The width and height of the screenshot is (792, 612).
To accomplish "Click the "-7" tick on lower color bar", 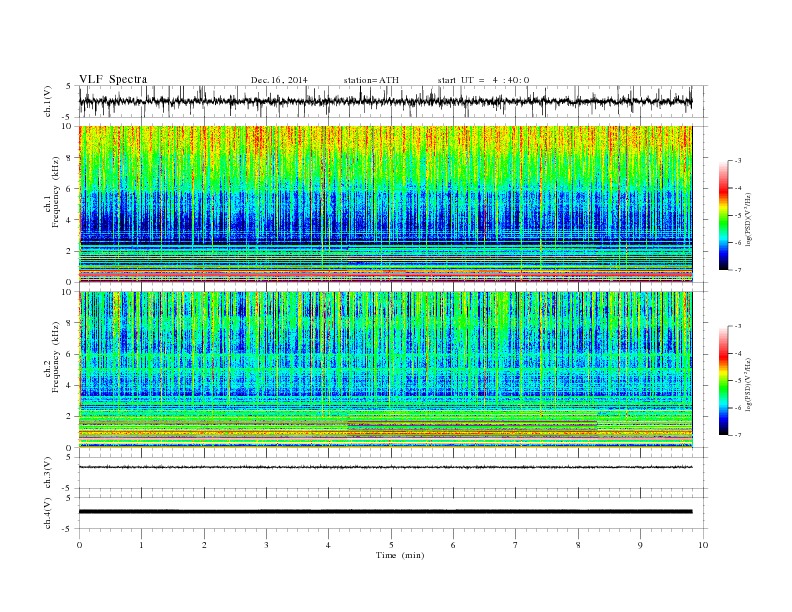I will tap(737, 435).
